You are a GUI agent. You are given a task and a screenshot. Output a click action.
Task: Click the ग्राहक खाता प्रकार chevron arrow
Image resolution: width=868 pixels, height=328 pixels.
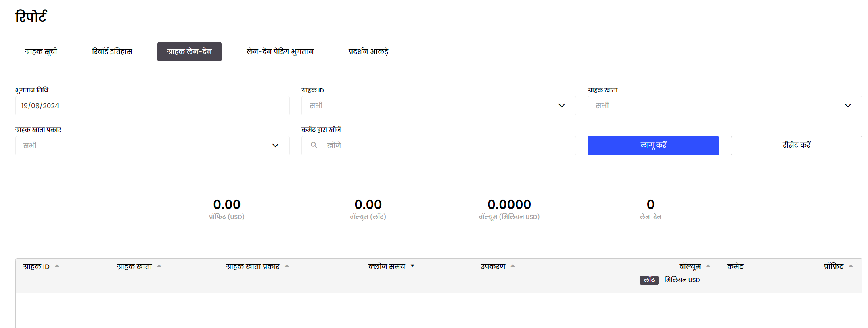[x=276, y=146]
